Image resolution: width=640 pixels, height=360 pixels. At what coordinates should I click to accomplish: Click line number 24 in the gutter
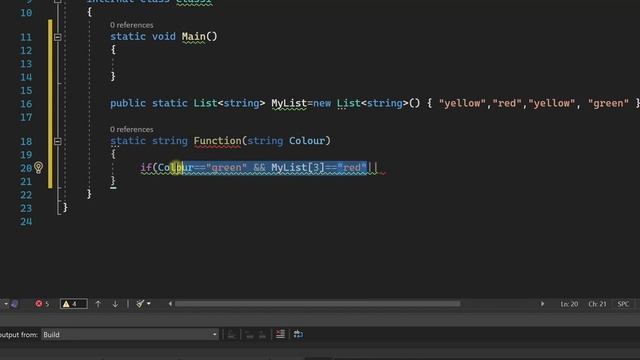(26, 222)
